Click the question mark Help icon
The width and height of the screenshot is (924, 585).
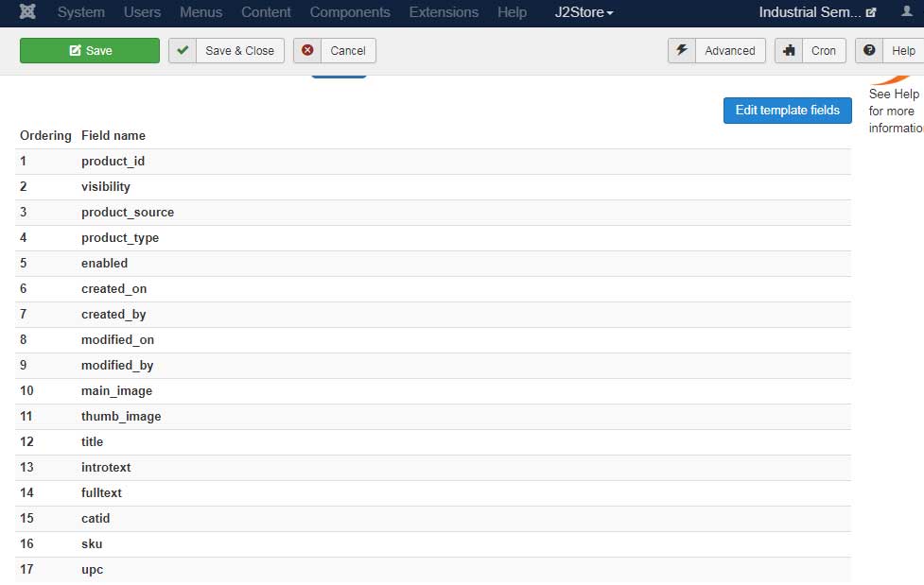click(869, 51)
